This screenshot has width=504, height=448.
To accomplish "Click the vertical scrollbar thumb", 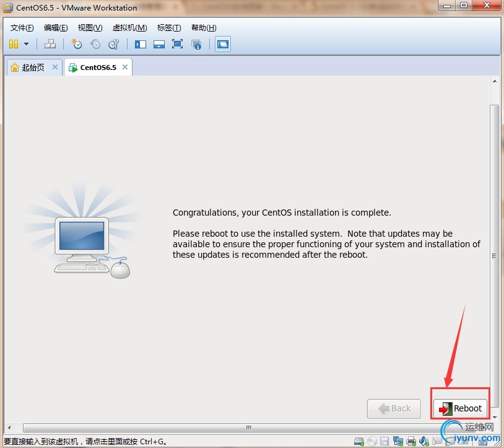I will [494, 256].
